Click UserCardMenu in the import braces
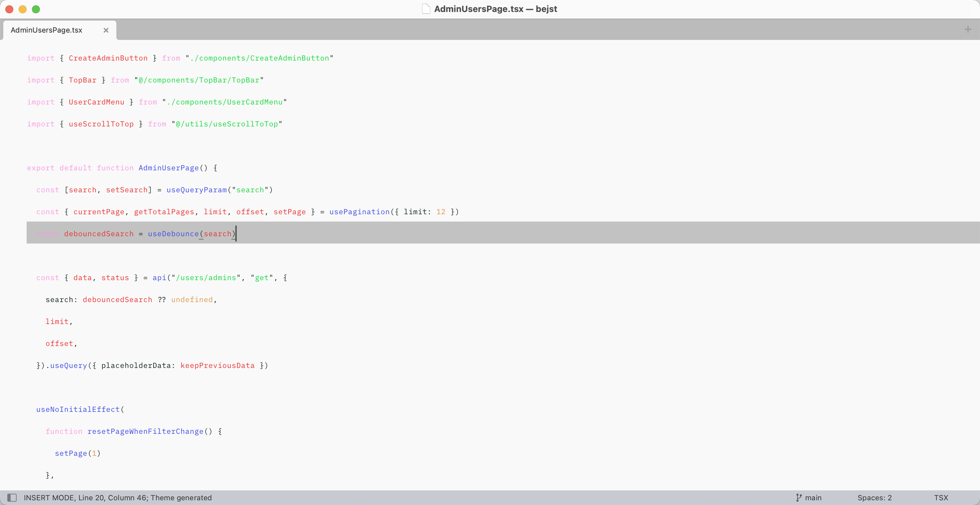The width and height of the screenshot is (980, 505). click(x=96, y=102)
